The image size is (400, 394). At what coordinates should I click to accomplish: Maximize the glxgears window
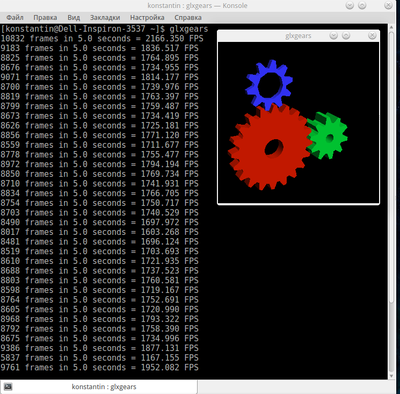pyautogui.click(x=346, y=36)
